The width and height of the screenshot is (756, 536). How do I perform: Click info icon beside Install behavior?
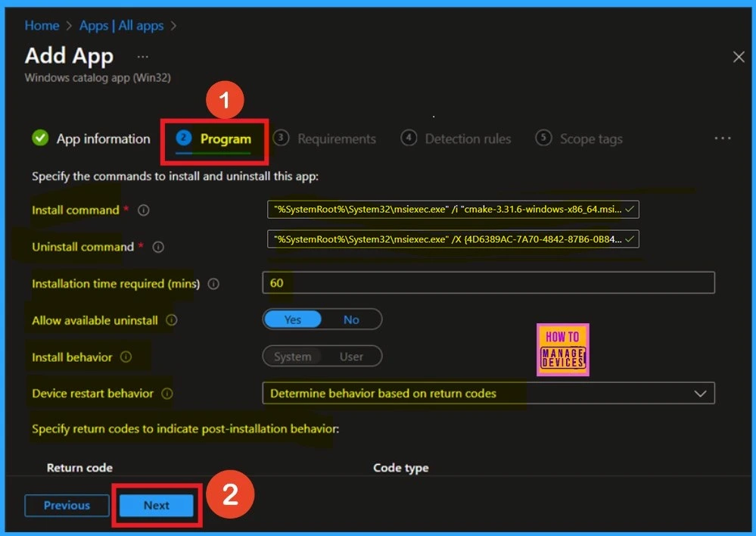pyautogui.click(x=126, y=357)
